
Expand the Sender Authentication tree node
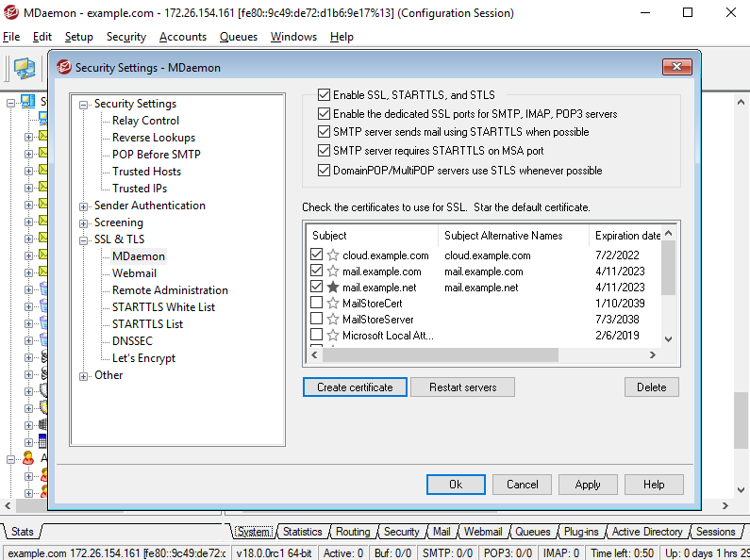[x=84, y=206]
